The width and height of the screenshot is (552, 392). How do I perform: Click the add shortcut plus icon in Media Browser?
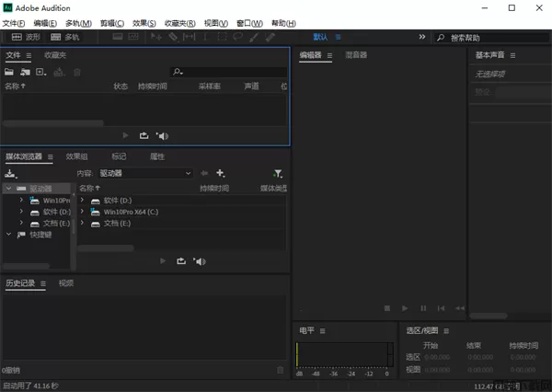[220, 173]
